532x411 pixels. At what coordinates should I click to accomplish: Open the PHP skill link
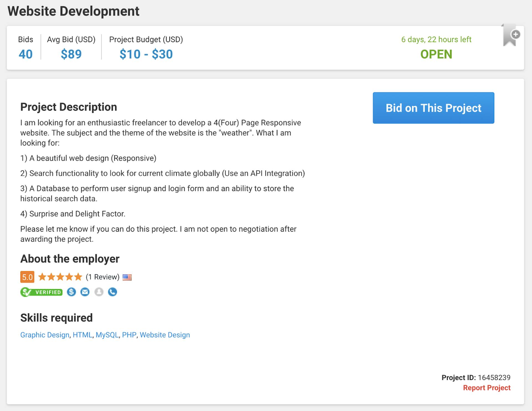point(129,335)
